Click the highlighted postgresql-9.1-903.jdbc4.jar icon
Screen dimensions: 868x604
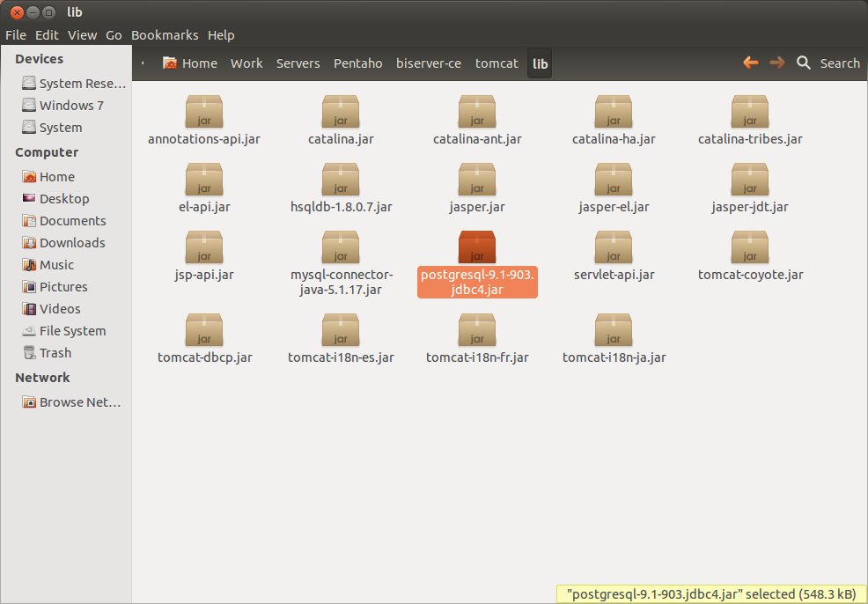pyautogui.click(x=477, y=247)
